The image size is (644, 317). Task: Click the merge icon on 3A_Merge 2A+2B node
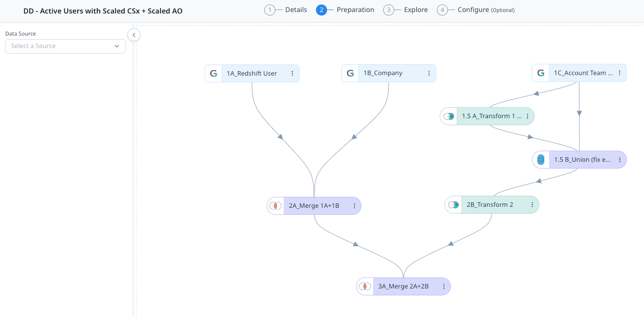coord(365,286)
